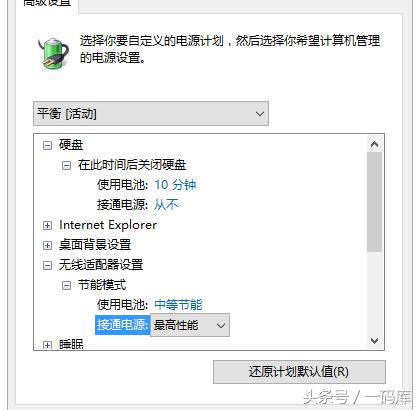Click the 从不 plugged-in value link

(x=166, y=205)
